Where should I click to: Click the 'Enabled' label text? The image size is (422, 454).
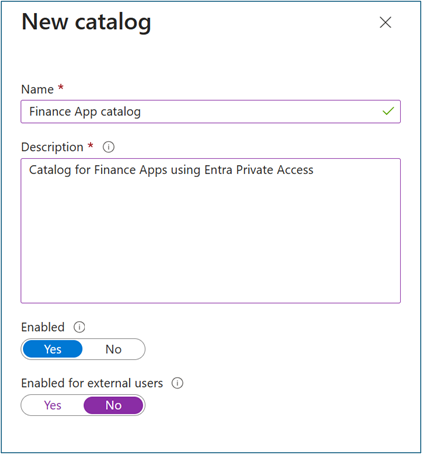pos(43,327)
